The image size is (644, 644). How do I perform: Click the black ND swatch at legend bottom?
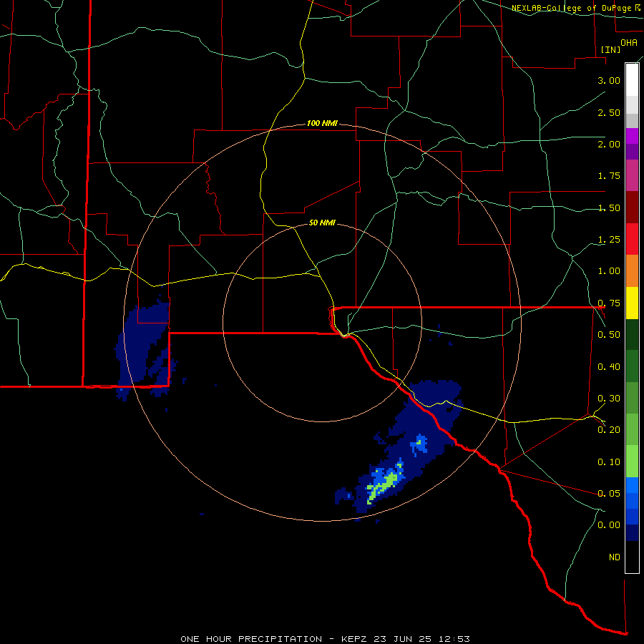[632, 557]
